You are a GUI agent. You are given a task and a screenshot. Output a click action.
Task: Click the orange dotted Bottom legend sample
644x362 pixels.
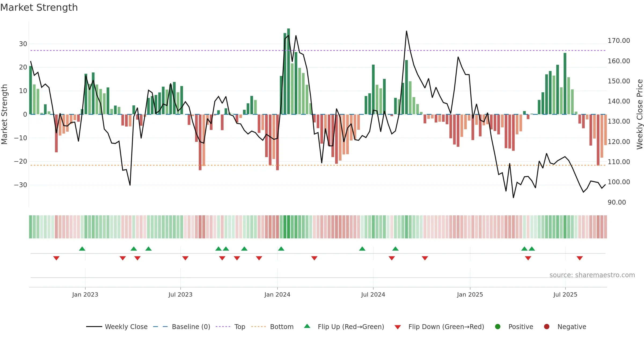coord(259,327)
